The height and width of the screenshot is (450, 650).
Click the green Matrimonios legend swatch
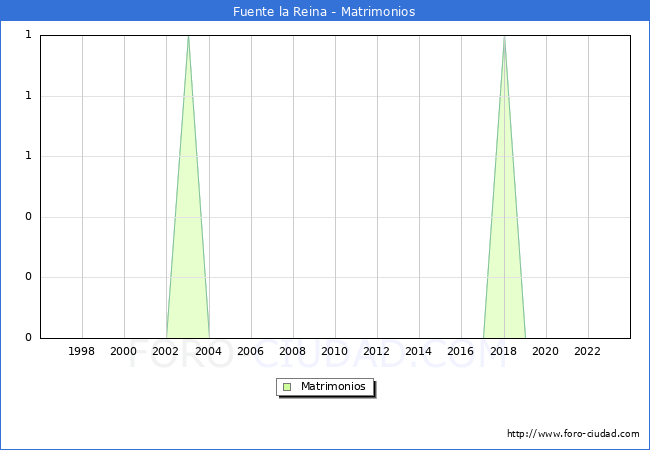tap(287, 387)
